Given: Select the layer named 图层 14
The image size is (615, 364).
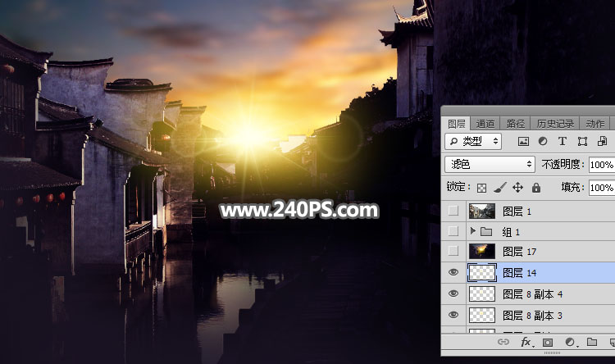Looking at the screenshot, I should coord(520,273).
